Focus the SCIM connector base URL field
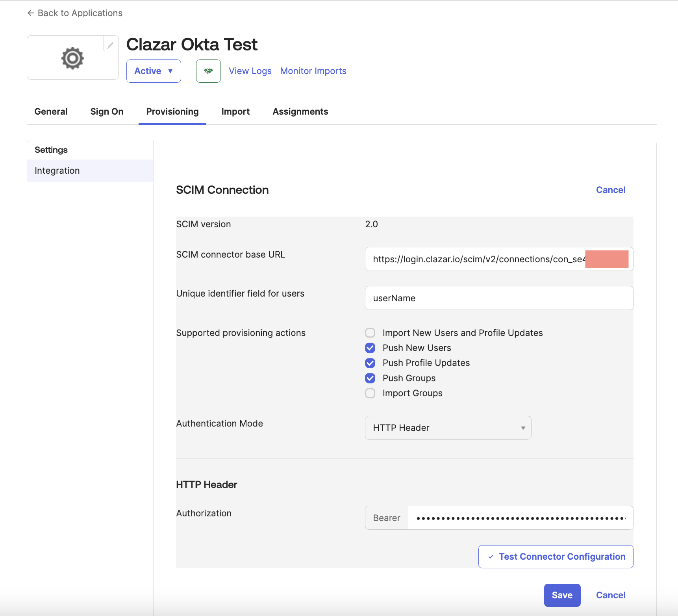The width and height of the screenshot is (678, 616). coord(499,259)
